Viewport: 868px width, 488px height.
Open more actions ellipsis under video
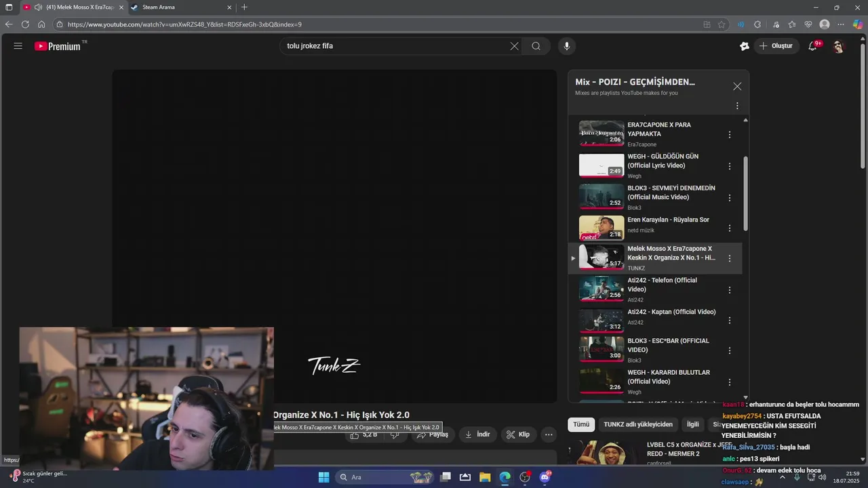[x=549, y=434]
